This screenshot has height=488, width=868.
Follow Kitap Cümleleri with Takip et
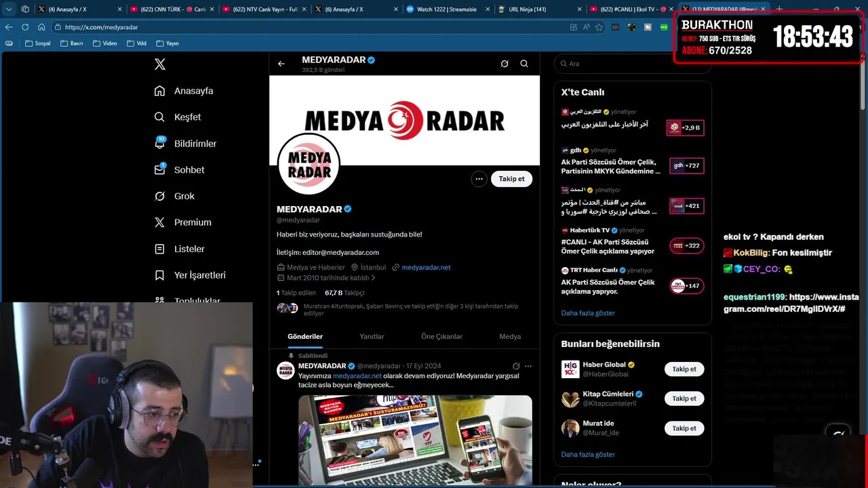point(684,399)
